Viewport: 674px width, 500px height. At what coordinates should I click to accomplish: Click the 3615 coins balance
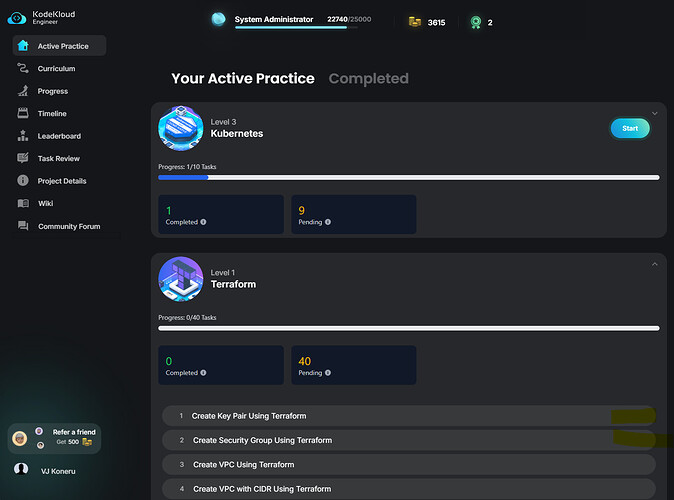coord(436,22)
